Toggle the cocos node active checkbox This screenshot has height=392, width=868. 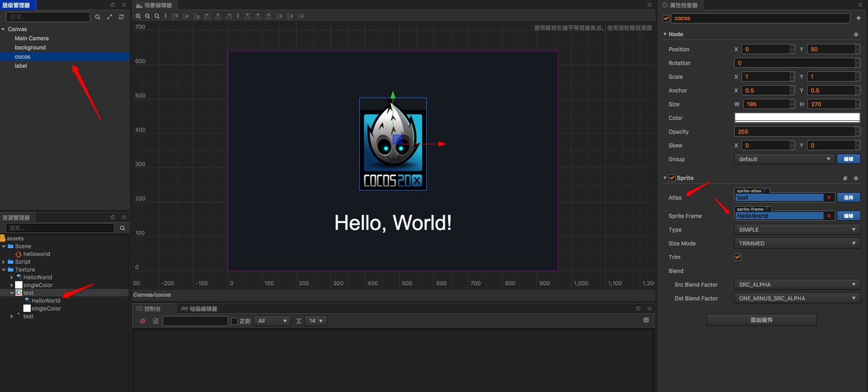666,18
